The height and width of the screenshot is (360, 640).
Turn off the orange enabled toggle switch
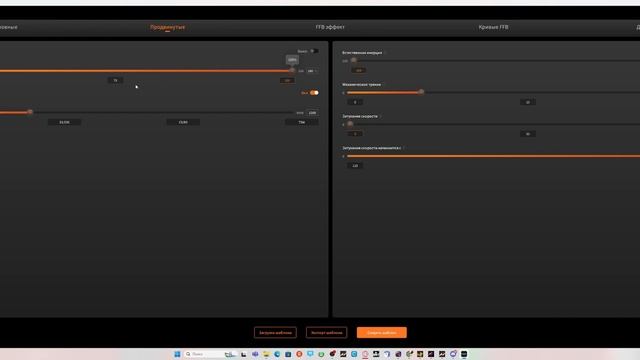tap(314, 93)
